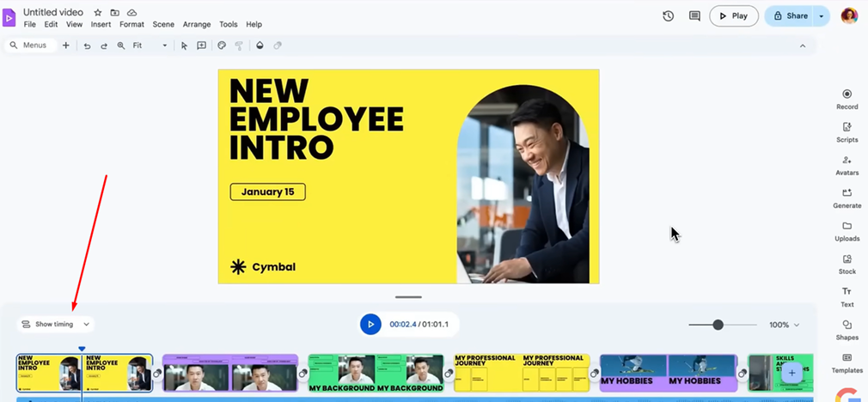The height and width of the screenshot is (402, 868).
Task: Open the Scene menu
Action: 163,25
